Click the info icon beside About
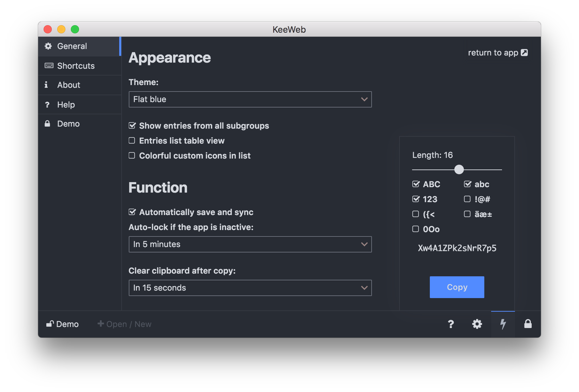The width and height of the screenshot is (579, 392). point(46,85)
